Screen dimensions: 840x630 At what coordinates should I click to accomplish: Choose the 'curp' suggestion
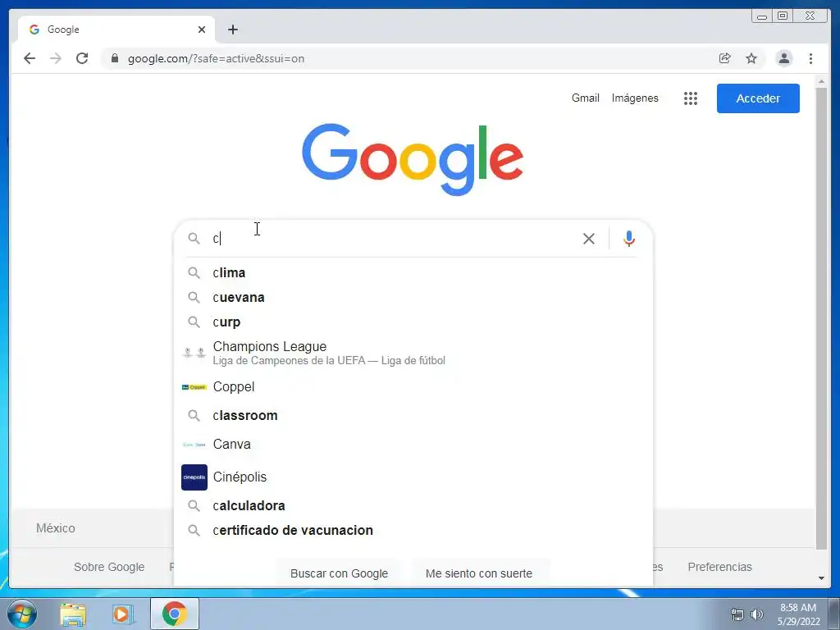tap(413, 322)
